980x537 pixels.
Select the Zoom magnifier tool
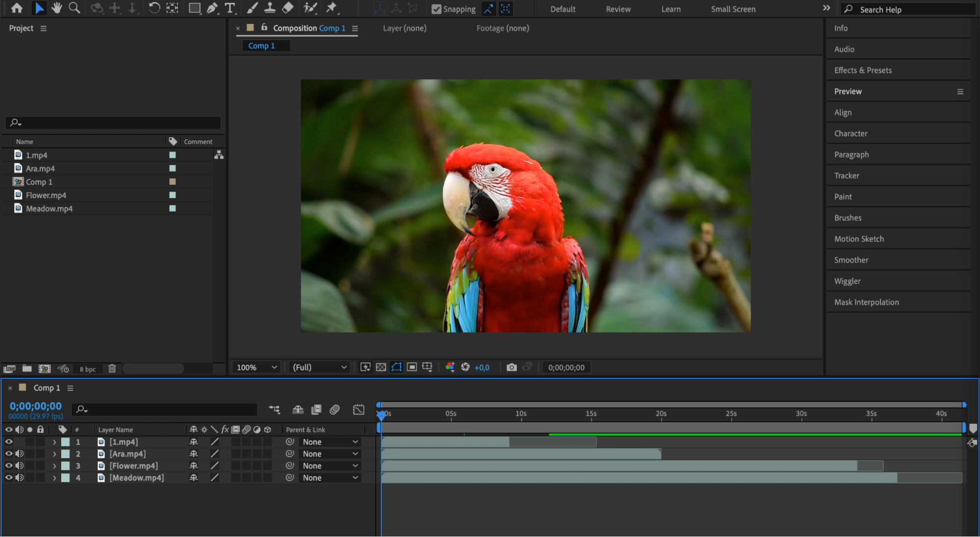coord(74,8)
